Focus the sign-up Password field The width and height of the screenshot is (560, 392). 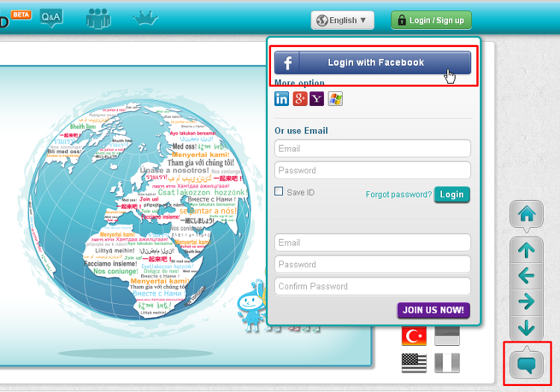[373, 264]
